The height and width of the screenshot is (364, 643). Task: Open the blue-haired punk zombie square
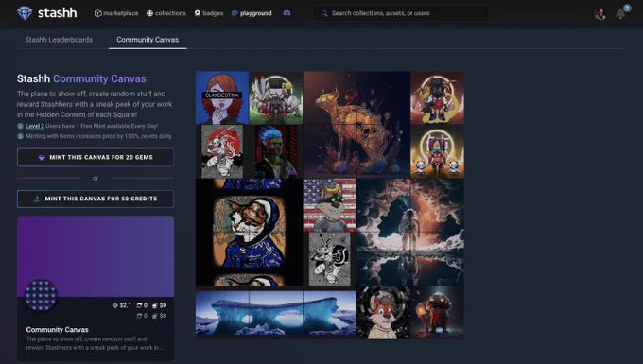pos(276,151)
